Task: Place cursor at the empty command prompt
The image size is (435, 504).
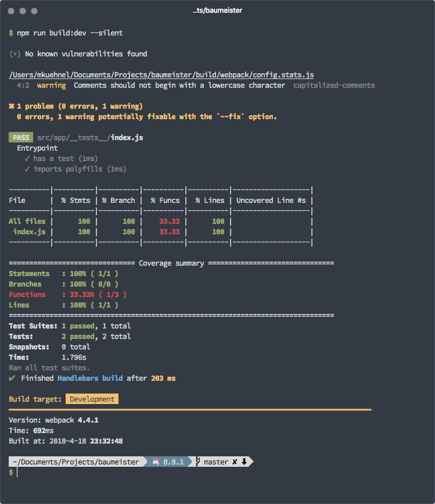Action: [x=19, y=473]
